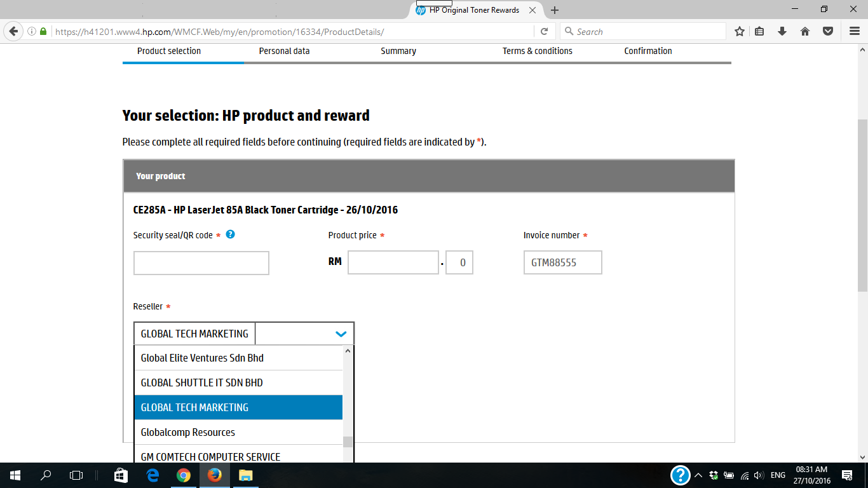
Task: Select GLOBAL SHUTTLE IT SDN BHD reseller
Action: coord(238,383)
